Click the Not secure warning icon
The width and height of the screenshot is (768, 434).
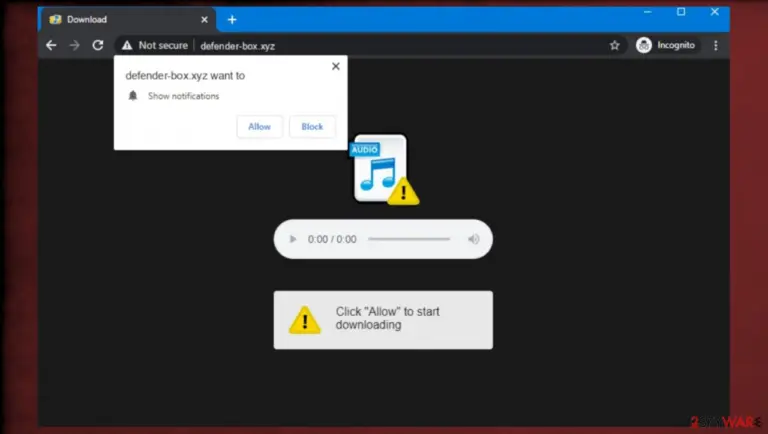(x=127, y=46)
